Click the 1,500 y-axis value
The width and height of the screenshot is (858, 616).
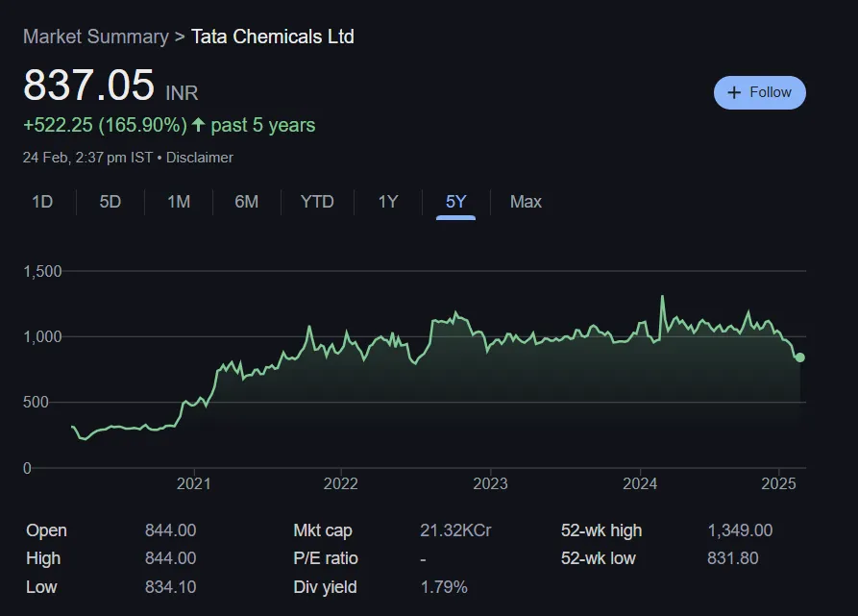point(42,271)
